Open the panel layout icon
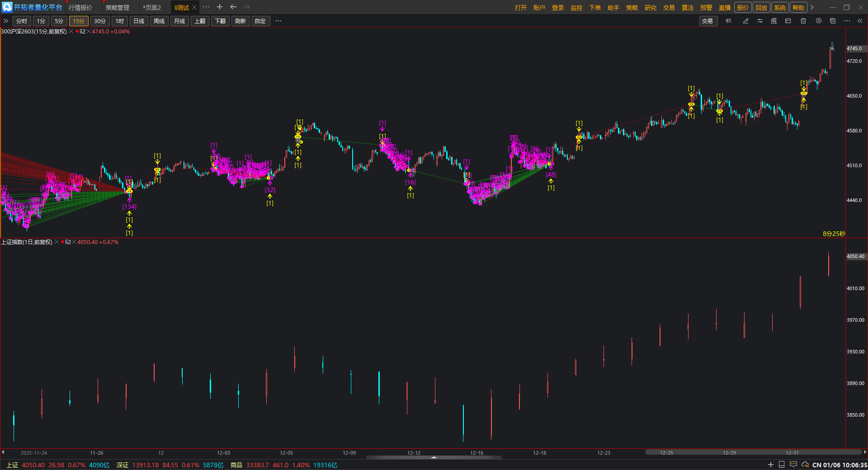868x470 pixels. pos(788,21)
